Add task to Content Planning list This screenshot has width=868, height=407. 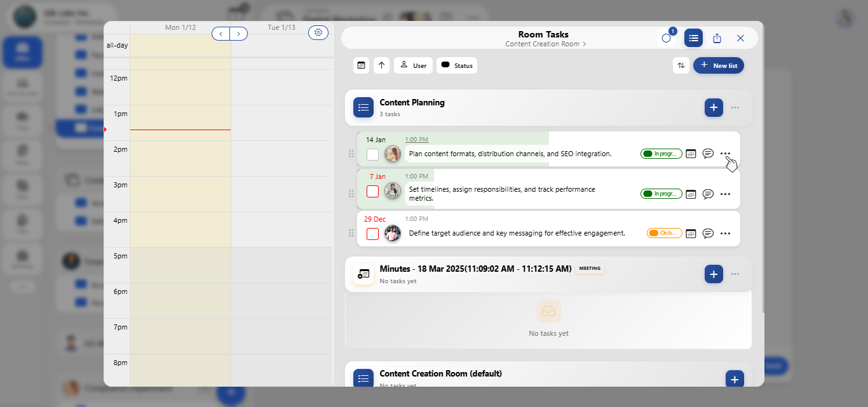(x=714, y=108)
